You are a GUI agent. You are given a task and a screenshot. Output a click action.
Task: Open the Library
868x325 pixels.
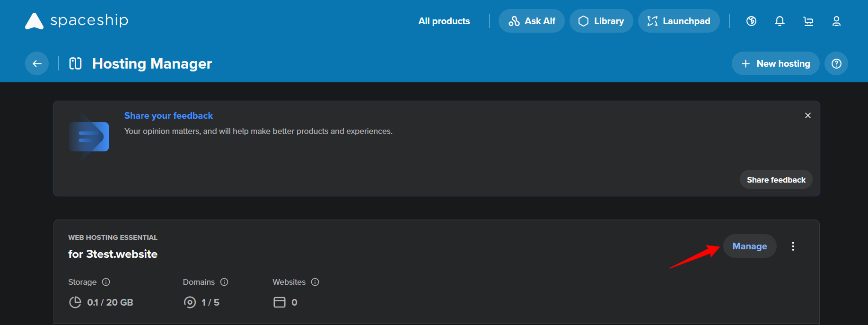tap(601, 21)
